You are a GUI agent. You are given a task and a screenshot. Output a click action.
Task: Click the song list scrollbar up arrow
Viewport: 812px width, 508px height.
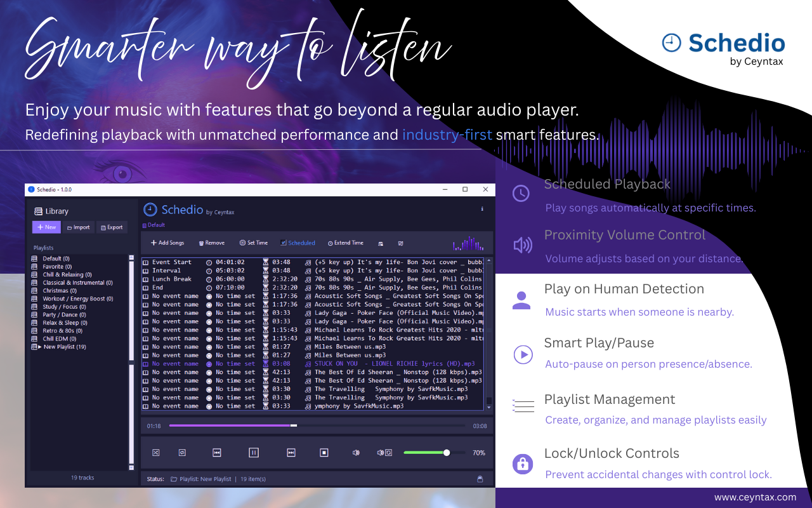488,260
